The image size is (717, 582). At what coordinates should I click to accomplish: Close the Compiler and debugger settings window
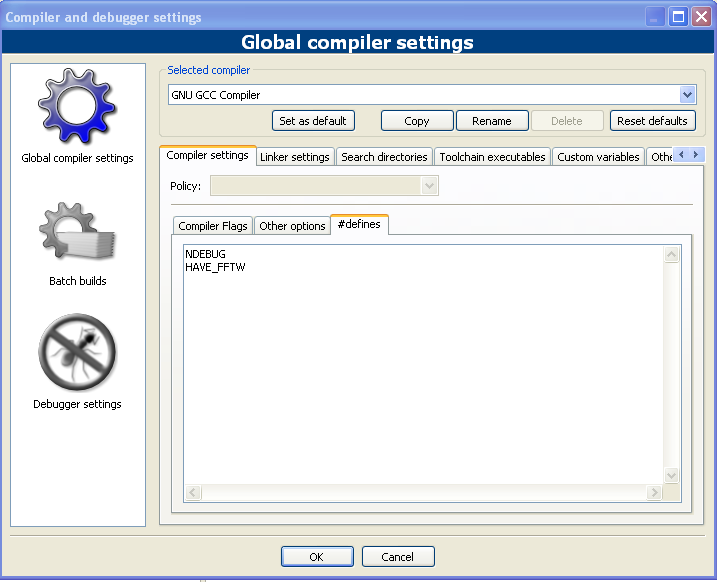pyautogui.click(x=701, y=17)
